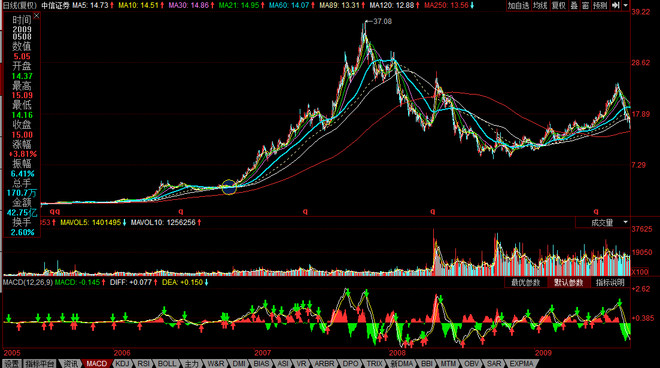This screenshot has height=368, width=660.
Task: Click 指标说明 indicator description
Action: [610, 283]
